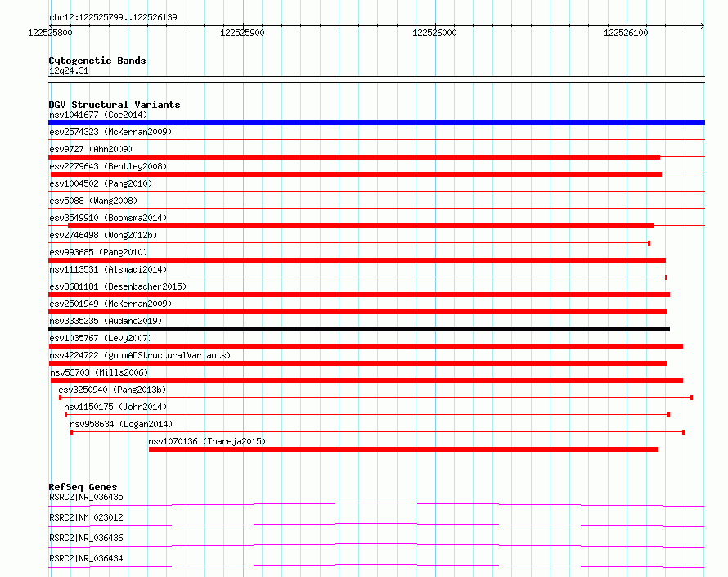
Task: Select the esv9727 (Ahn2009) variant label
Action: coord(91,149)
